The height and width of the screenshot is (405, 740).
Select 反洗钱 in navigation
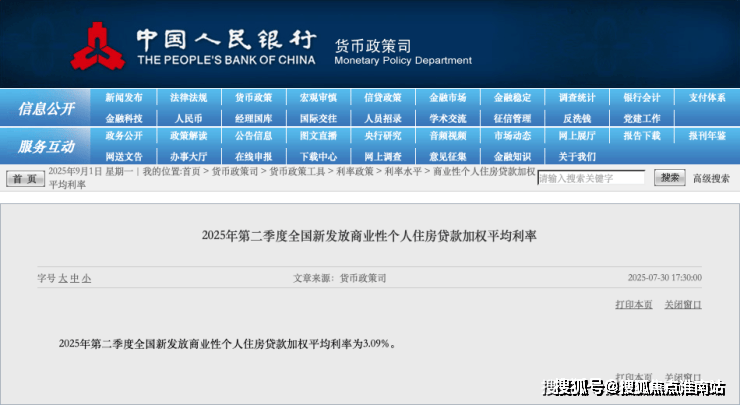coord(577,118)
